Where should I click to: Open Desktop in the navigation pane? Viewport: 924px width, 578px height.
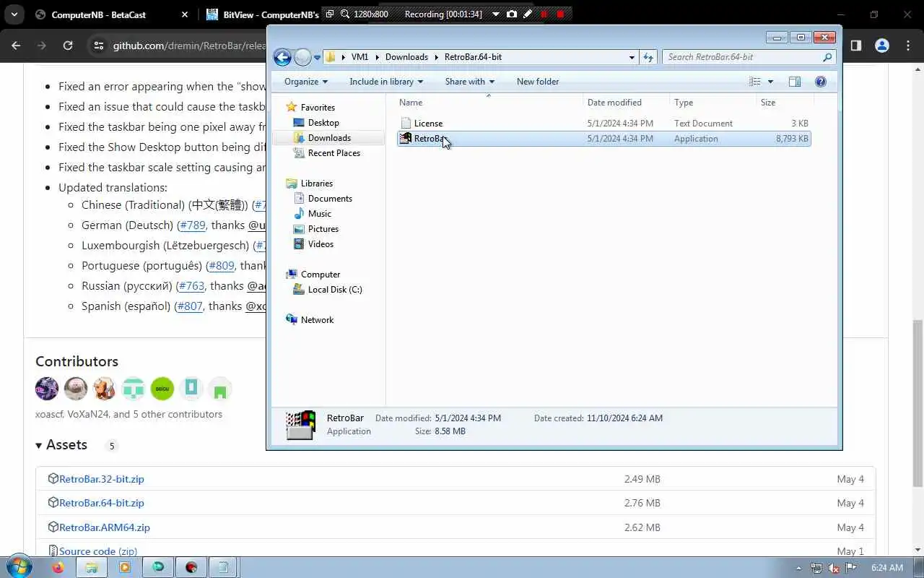click(323, 123)
